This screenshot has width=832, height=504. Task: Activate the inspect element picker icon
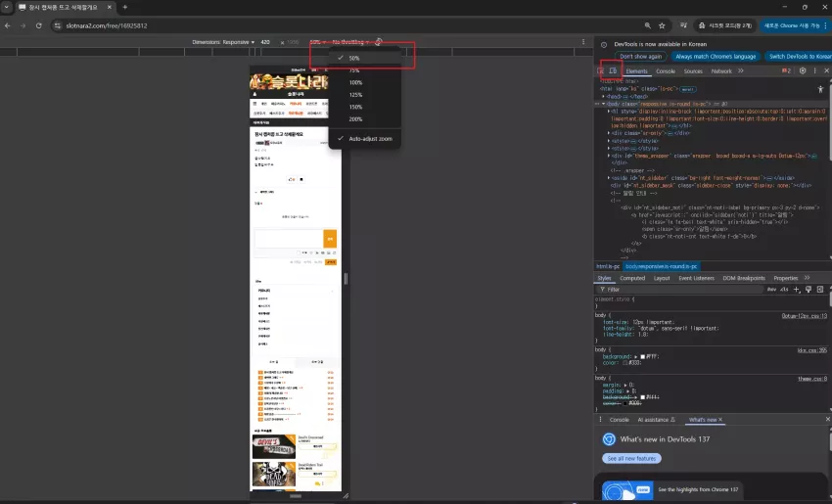(x=601, y=70)
